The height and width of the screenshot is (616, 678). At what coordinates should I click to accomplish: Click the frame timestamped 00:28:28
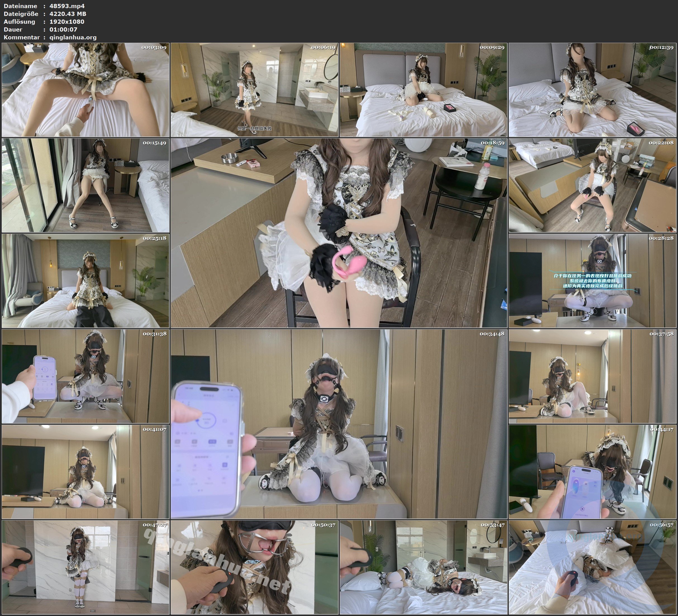(x=592, y=281)
